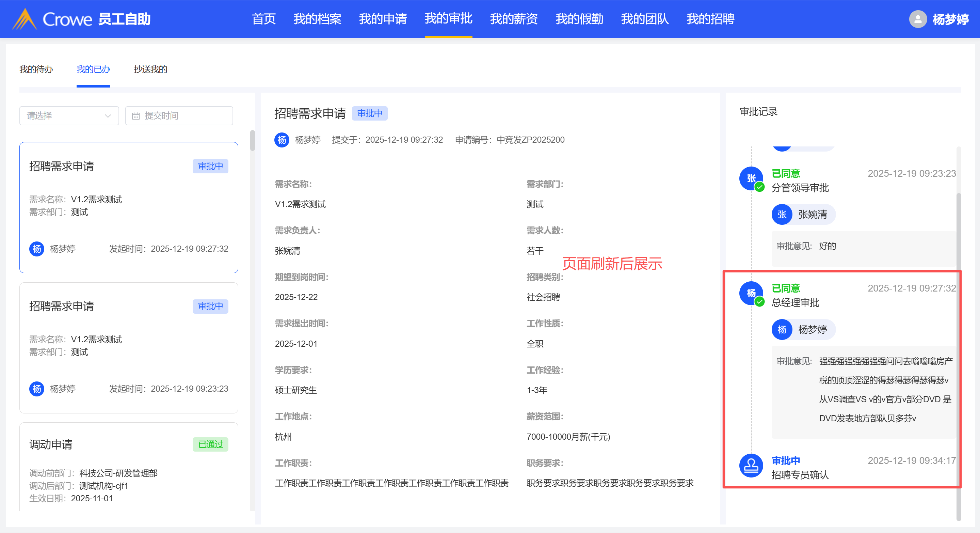Open the second 招聘需求申请 card dated 09:23:23
The height and width of the screenshot is (533, 980).
[x=129, y=347]
